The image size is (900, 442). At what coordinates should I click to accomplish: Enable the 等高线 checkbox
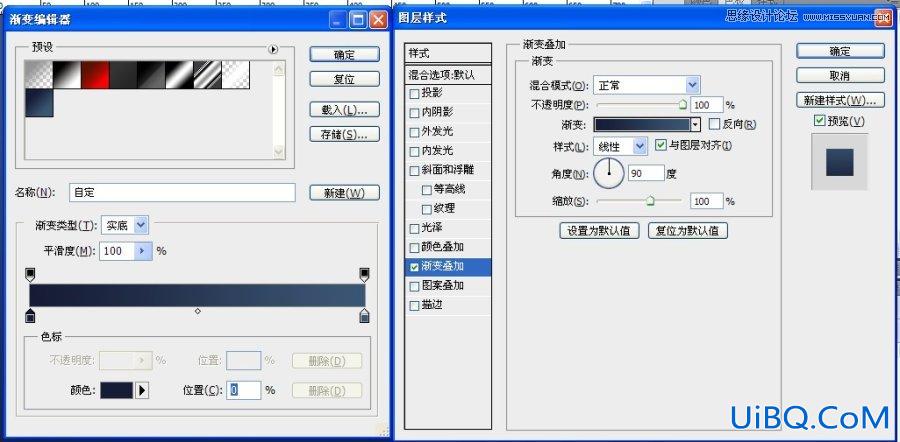pyautogui.click(x=426, y=190)
